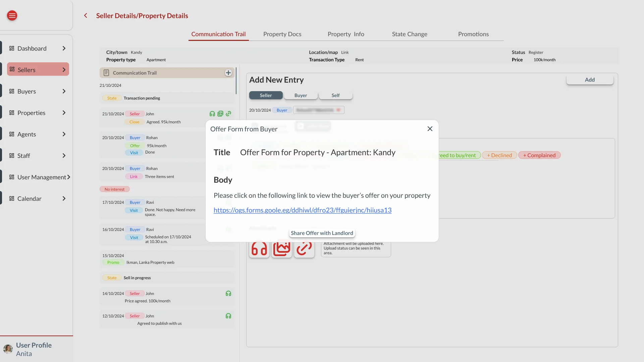Click the Calendar grid icon in sidebar
The width and height of the screenshot is (644, 362).
point(12,198)
